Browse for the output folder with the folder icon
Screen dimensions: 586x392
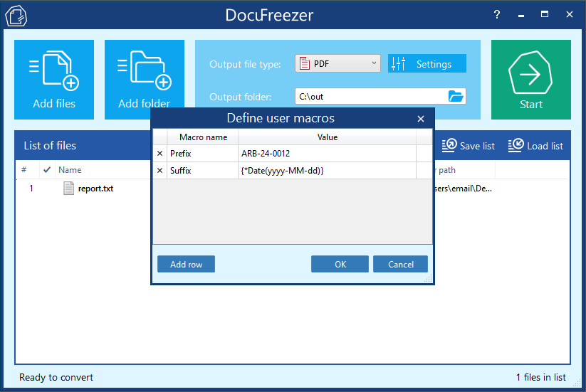[456, 96]
